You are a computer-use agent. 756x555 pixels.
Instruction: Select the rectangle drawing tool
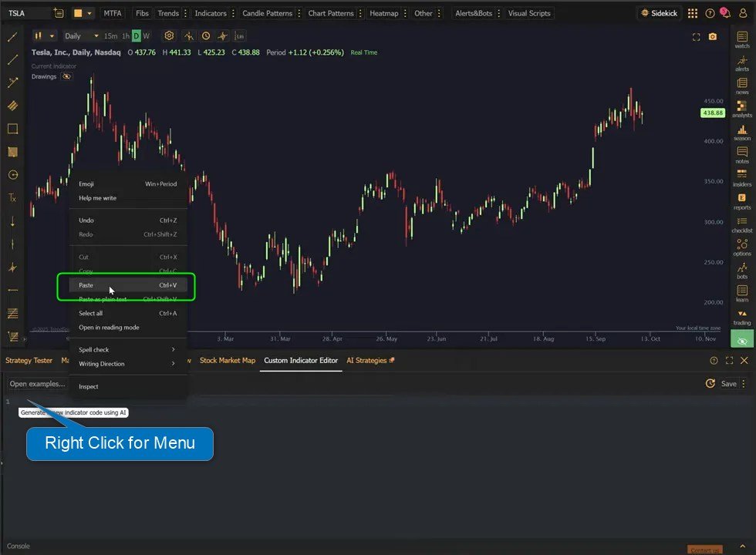[x=12, y=129]
